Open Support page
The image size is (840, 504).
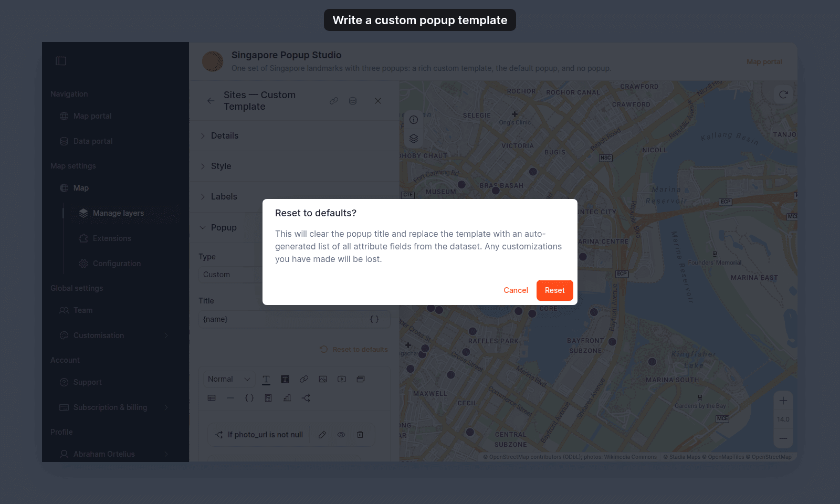pyautogui.click(x=88, y=382)
